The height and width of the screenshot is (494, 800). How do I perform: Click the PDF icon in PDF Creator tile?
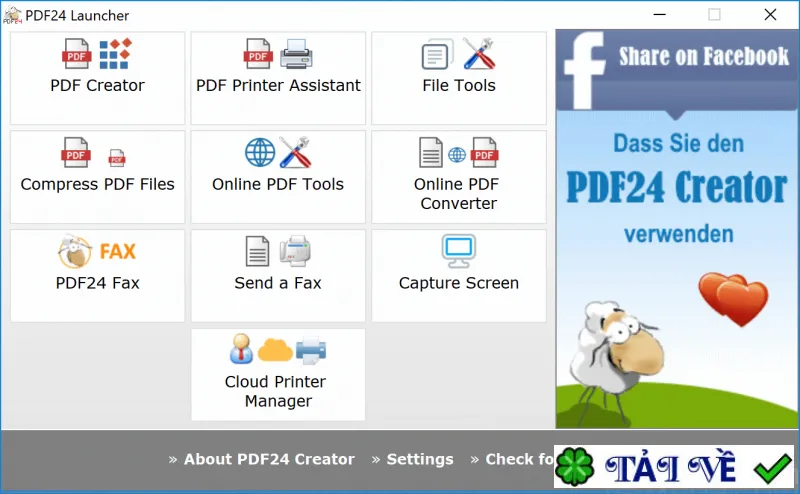[x=77, y=54]
